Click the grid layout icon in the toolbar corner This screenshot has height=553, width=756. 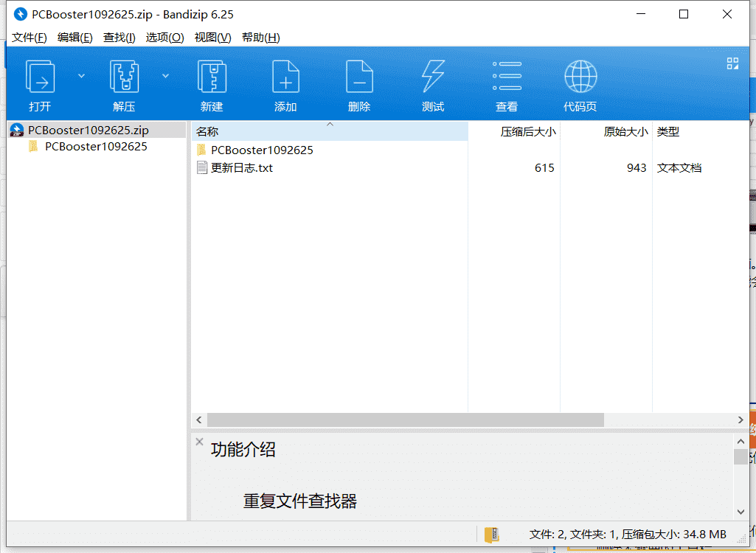click(x=732, y=63)
